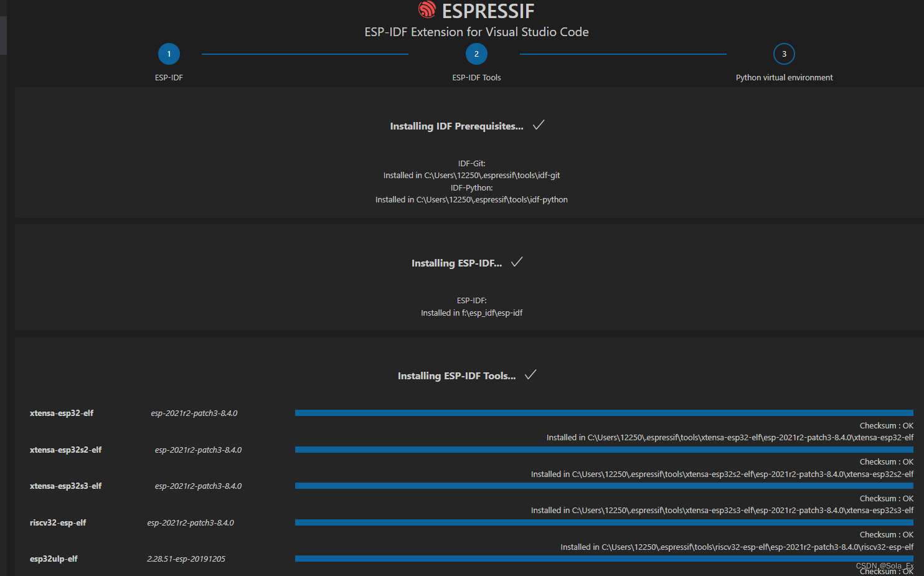Image resolution: width=924 pixels, height=576 pixels.
Task: Select the ESP-IDF Tools step label
Action: (476, 78)
